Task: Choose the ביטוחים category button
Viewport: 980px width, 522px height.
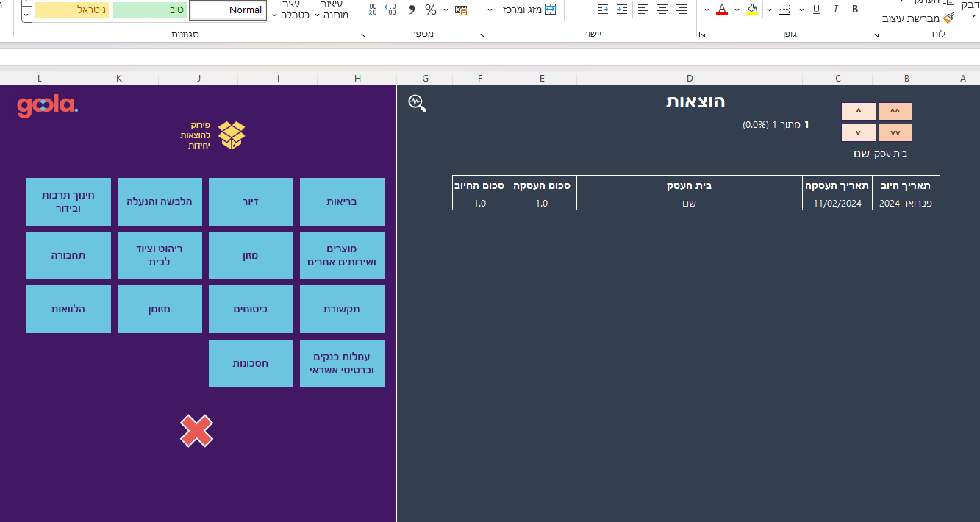Action: 251,309
